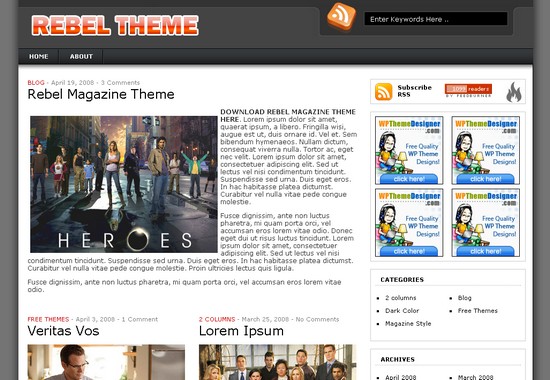Click the Archives heading

[x=397, y=359]
